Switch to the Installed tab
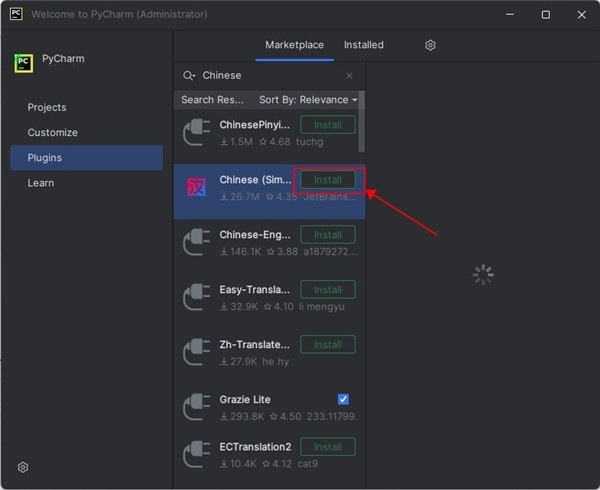600x490 pixels. [x=363, y=45]
